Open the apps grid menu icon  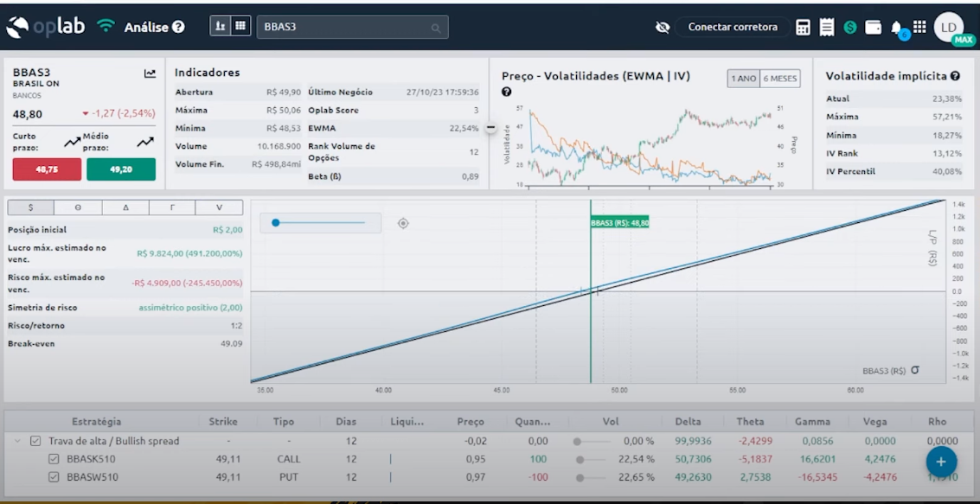click(x=919, y=27)
